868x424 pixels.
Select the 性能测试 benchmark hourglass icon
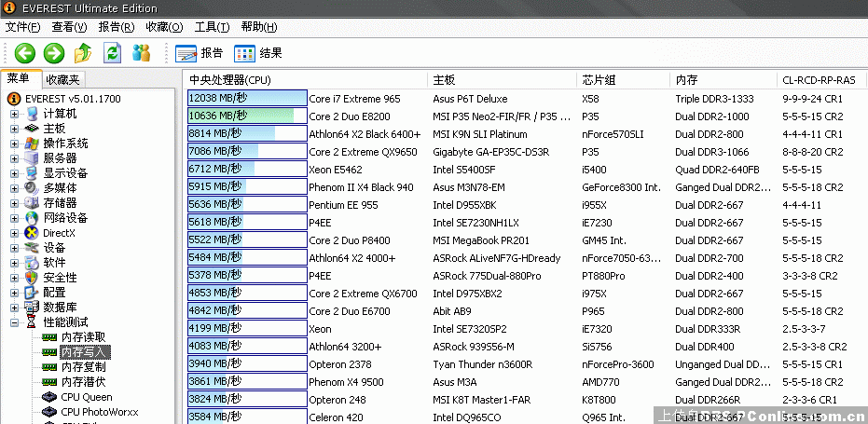click(x=33, y=322)
